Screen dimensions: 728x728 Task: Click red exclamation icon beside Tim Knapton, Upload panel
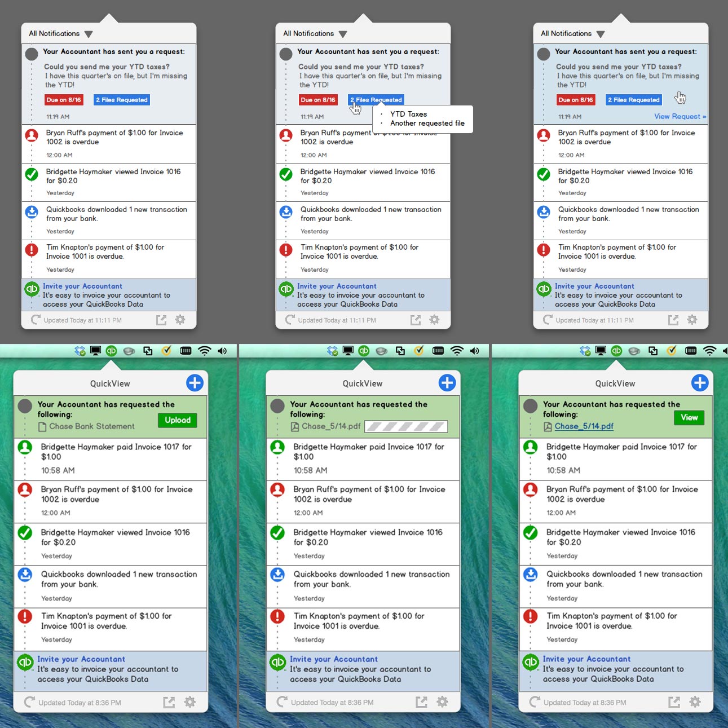25,616
